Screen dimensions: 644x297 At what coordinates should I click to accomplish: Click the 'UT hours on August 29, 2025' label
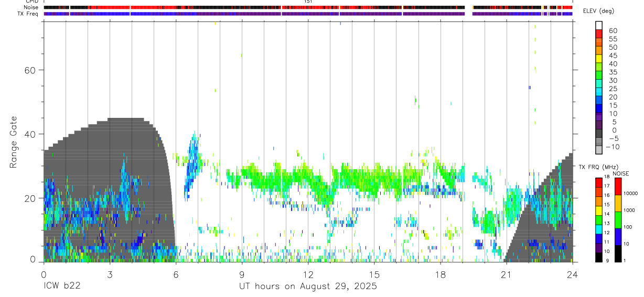click(x=308, y=286)
